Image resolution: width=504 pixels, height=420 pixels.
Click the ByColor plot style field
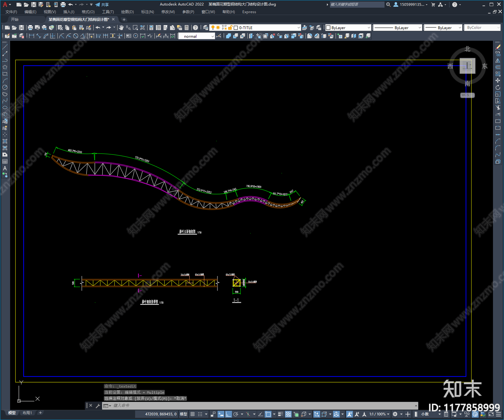(482, 28)
